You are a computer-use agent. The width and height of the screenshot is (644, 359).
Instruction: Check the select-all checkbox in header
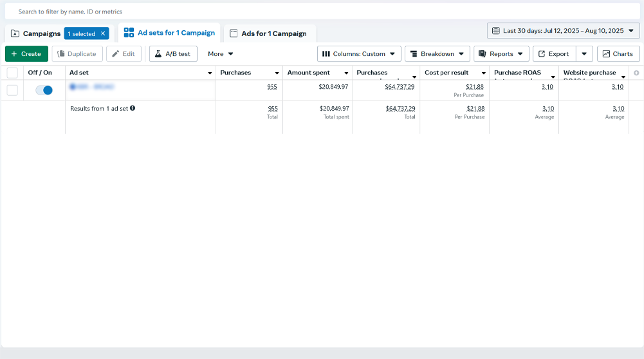click(x=12, y=73)
